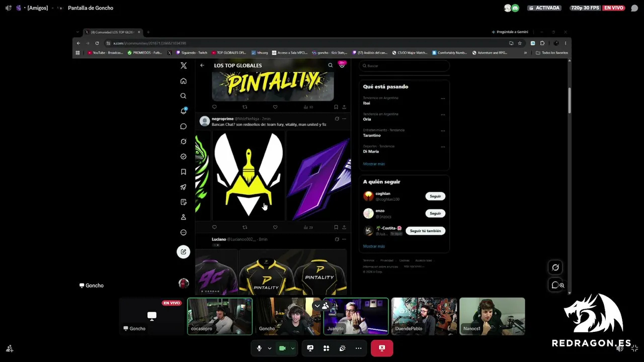Open Todos los favoritos folder
The width and height of the screenshot is (644, 362).
point(552,53)
